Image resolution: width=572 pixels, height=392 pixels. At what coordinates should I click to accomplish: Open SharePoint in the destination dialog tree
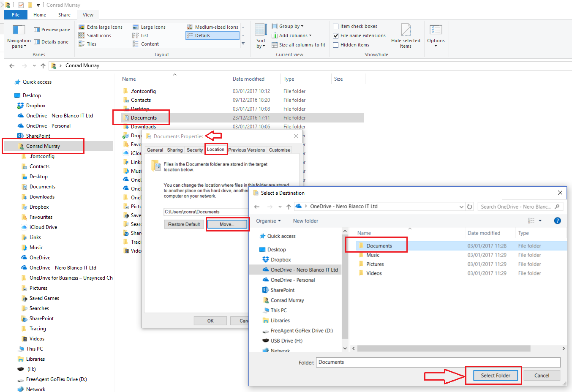[282, 290]
